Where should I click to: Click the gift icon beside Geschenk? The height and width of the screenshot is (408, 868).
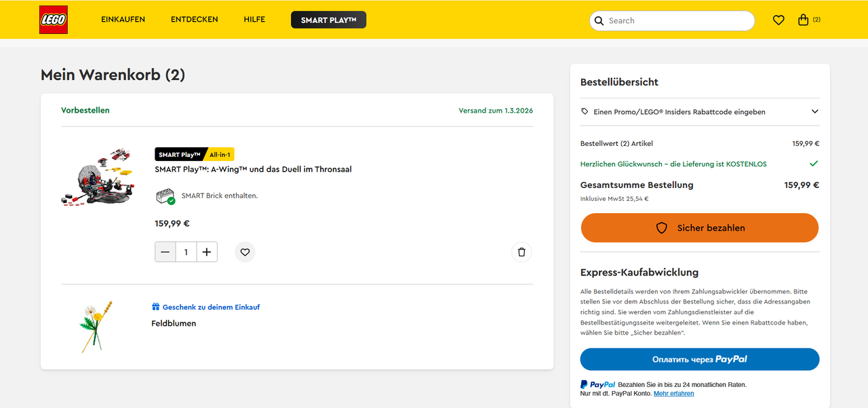tap(156, 307)
